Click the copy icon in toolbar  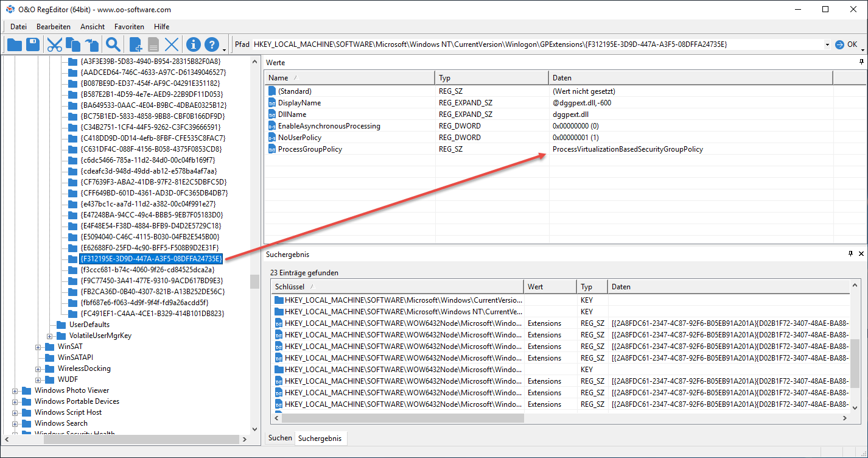(73, 44)
